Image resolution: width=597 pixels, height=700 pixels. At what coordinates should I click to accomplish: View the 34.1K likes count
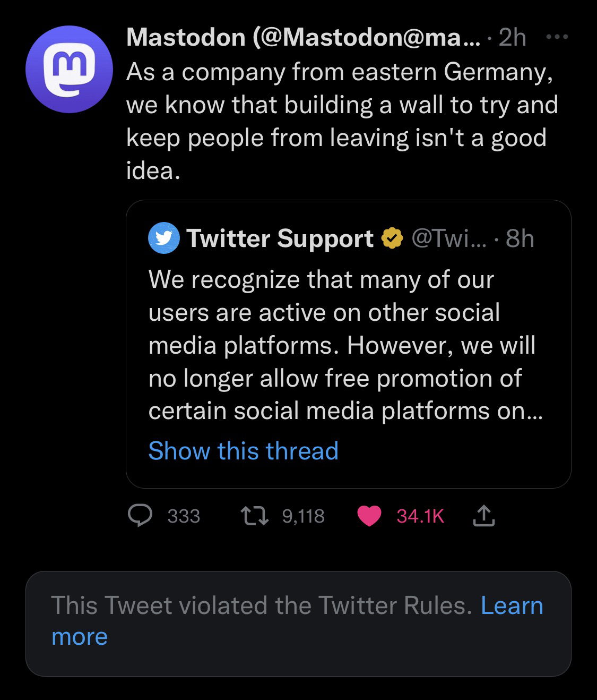point(420,516)
